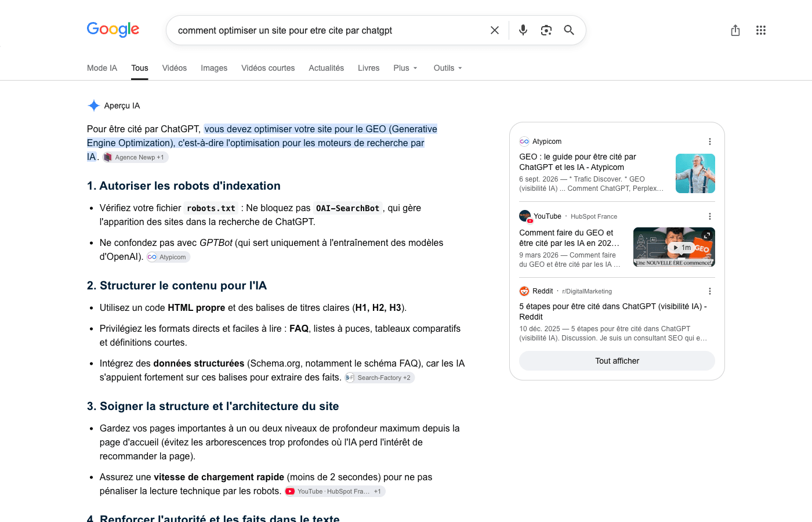Click the HubSpot France channel label
This screenshot has height=522, width=812.
coord(594,216)
